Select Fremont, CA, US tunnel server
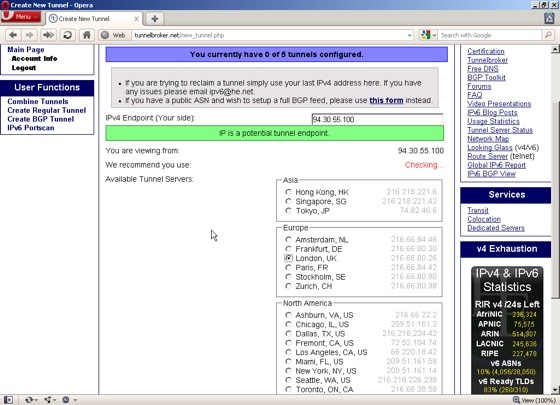560x405 pixels. point(288,342)
